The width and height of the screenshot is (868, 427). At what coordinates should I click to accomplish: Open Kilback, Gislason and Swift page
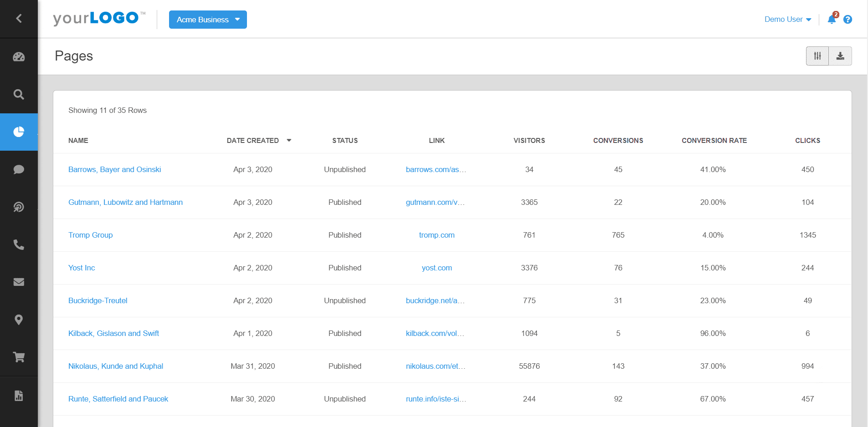point(113,333)
